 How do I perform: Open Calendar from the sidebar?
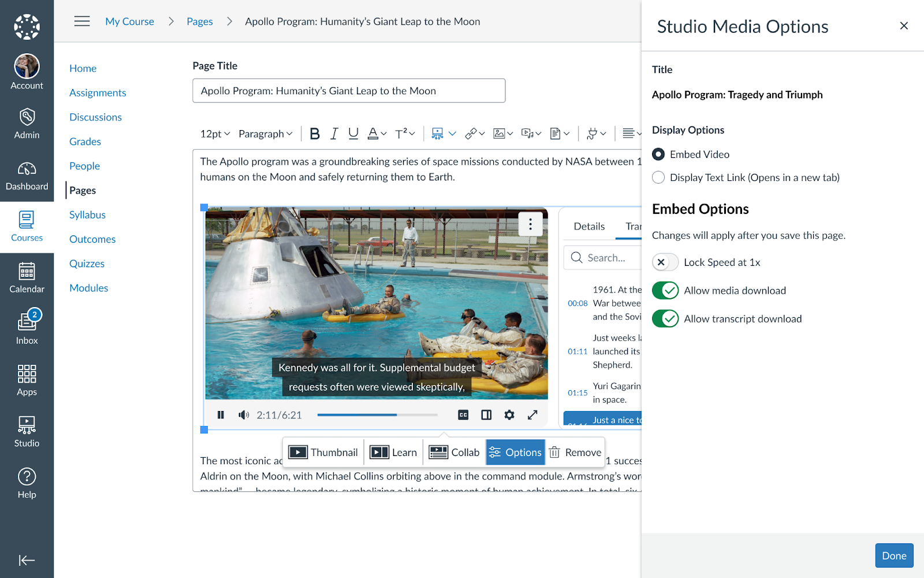tap(27, 277)
